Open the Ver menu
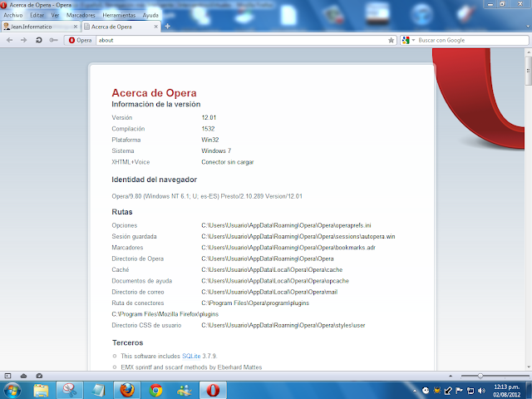This screenshot has width=532, height=399. (55, 15)
